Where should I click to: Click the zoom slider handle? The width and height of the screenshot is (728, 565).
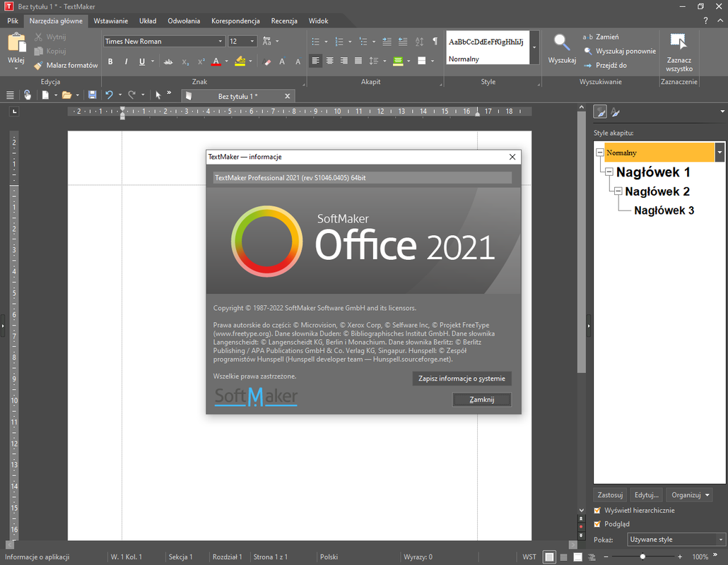[642, 557]
